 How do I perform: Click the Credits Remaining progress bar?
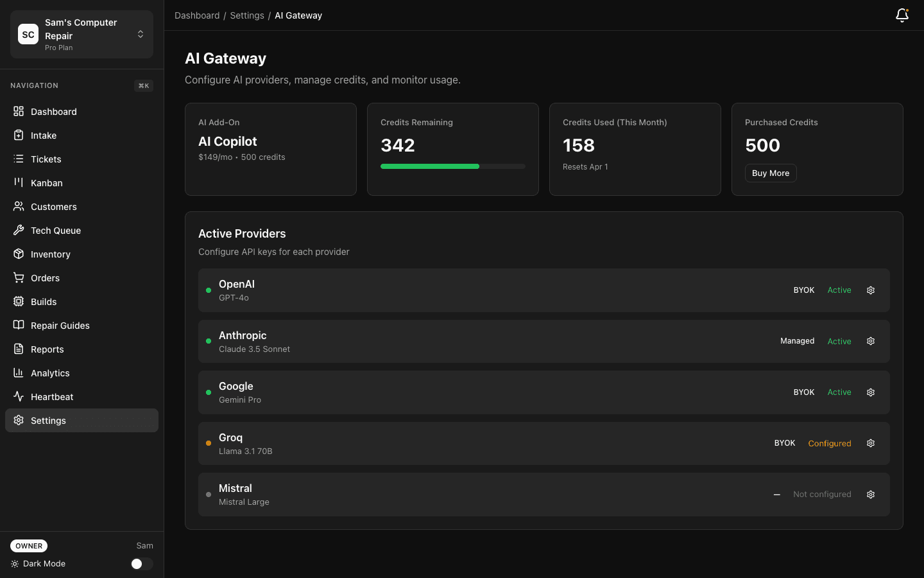click(452, 166)
